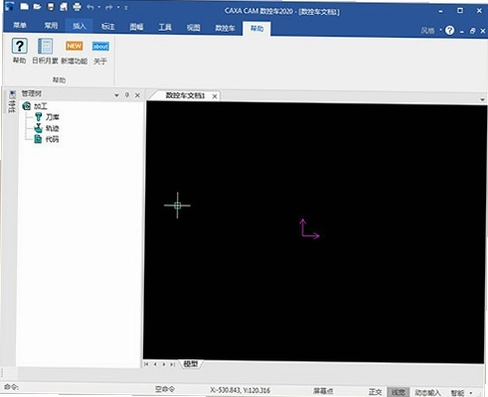Toggle 正交 orthogonal mode in status bar
This screenshot has width=488, height=397.
pyautogui.click(x=375, y=392)
